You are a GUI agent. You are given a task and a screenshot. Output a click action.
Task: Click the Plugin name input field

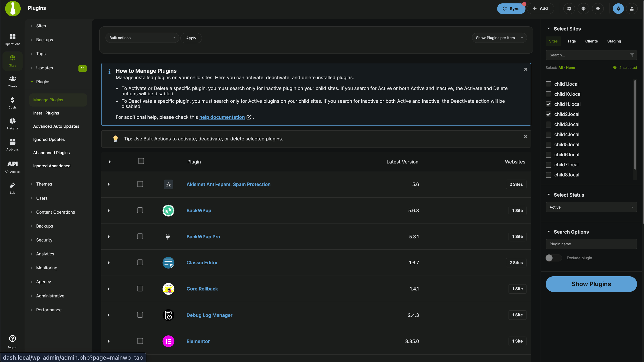pyautogui.click(x=591, y=244)
